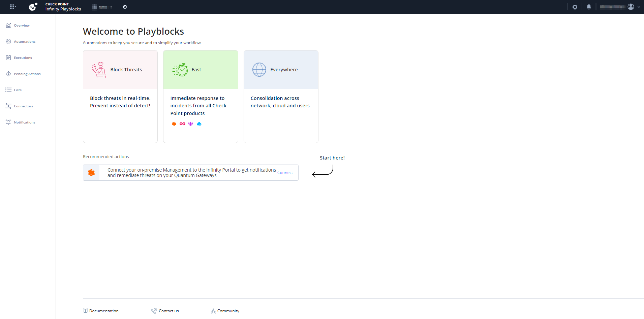
Task: Expand the user account dropdown arrow
Action: 639,7
